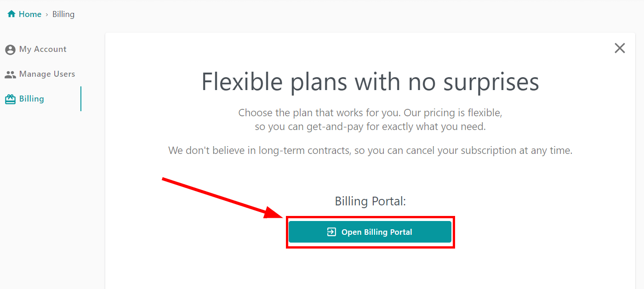Screen dimensions: 644x289
Task: Click the Billing card icon in sidebar
Action: coord(10,99)
